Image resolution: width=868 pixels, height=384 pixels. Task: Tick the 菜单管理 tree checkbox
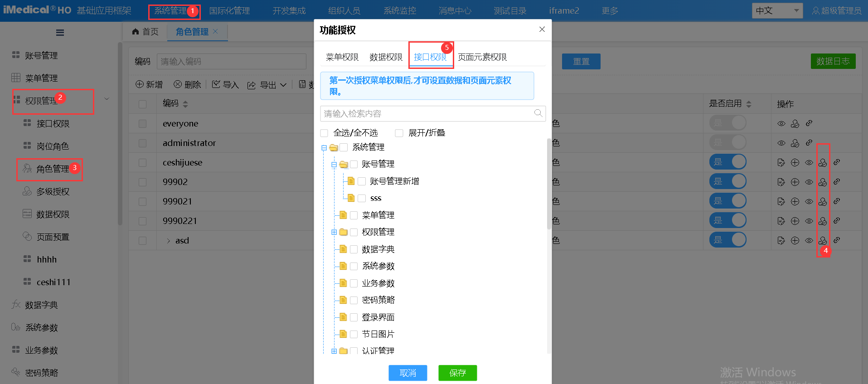click(354, 215)
